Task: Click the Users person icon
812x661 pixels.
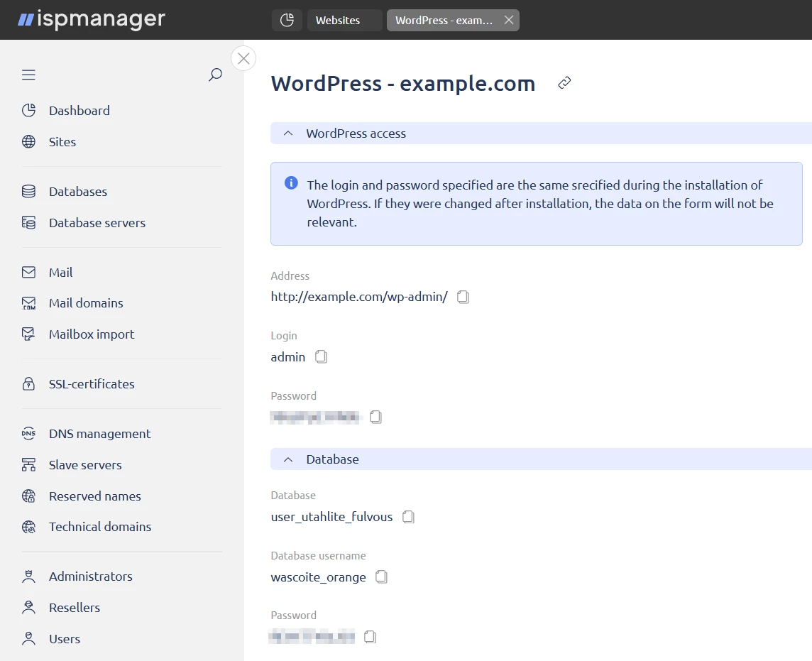Action: click(x=29, y=639)
